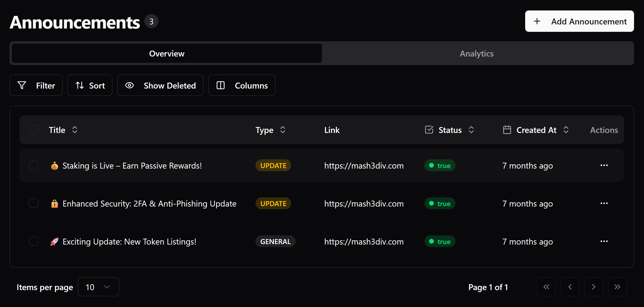Jump to the last page

(617, 287)
